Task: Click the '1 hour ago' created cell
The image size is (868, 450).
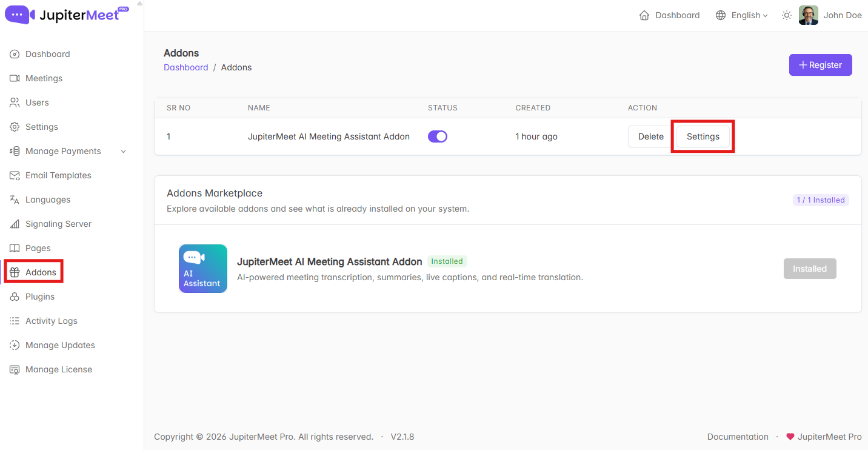Action: (x=536, y=136)
